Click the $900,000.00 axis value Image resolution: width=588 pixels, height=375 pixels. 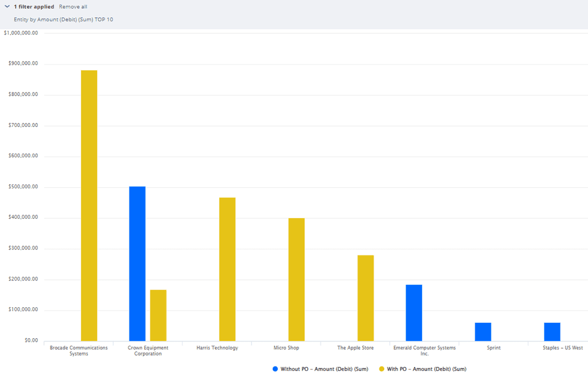(23, 63)
